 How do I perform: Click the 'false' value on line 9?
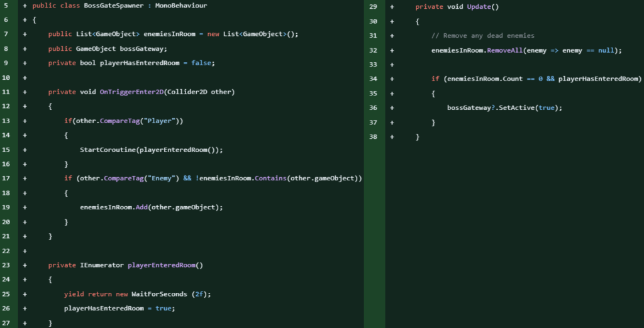tap(201, 63)
